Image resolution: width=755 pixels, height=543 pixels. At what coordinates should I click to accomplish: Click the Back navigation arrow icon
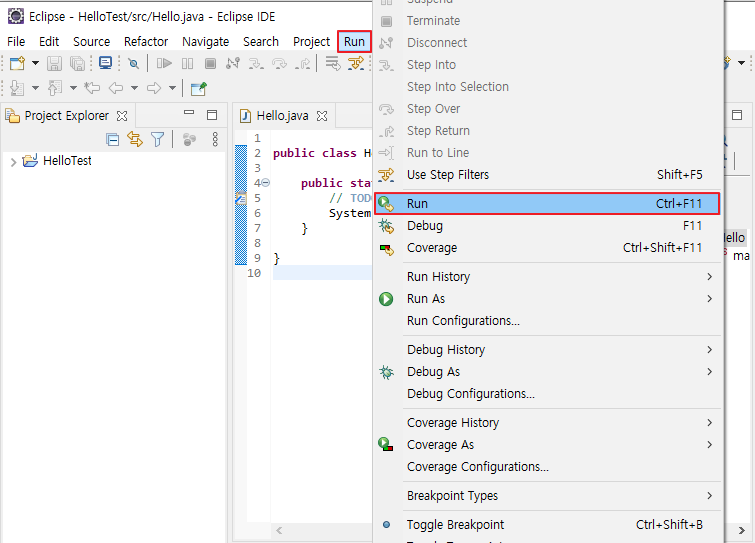point(116,88)
